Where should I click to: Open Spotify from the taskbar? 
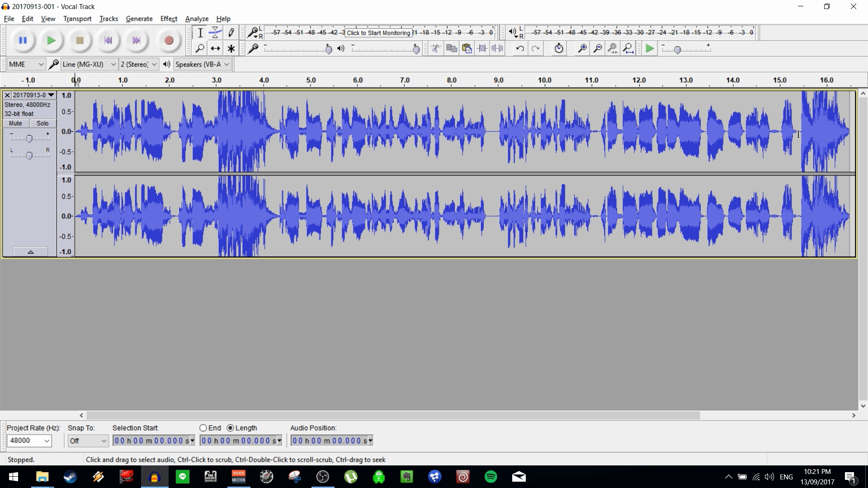(491, 477)
